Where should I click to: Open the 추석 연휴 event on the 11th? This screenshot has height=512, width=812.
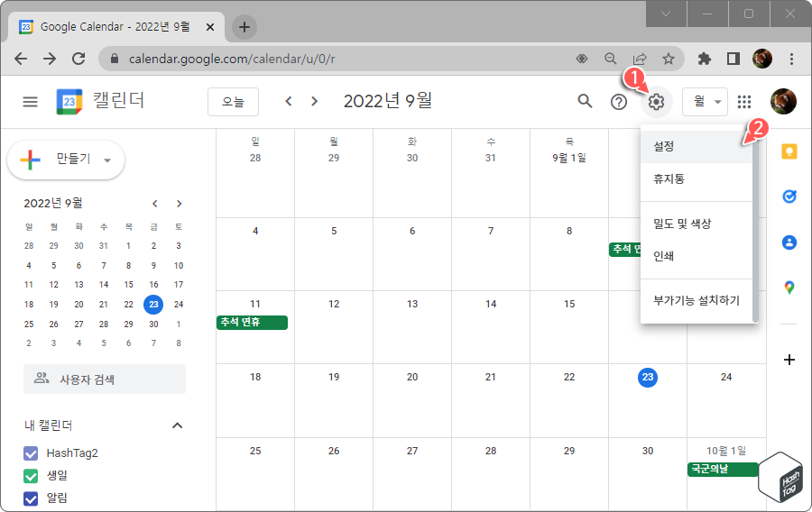[x=252, y=322]
